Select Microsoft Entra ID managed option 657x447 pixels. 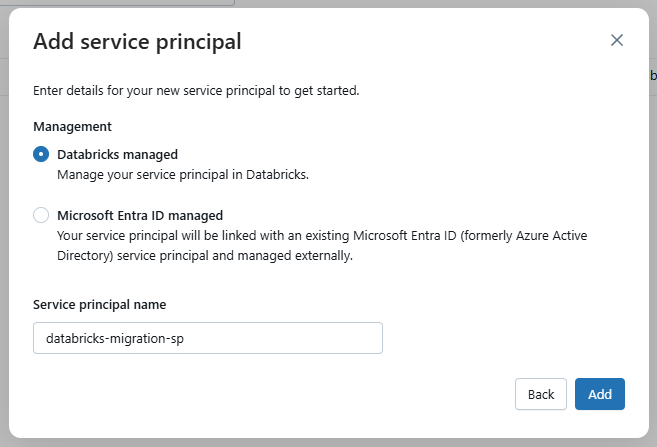pyautogui.click(x=41, y=215)
